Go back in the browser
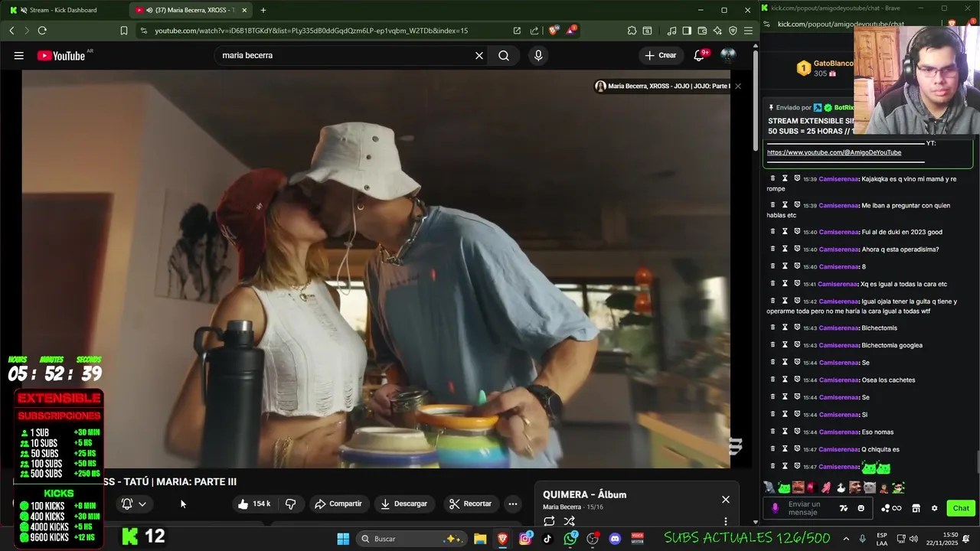The width and height of the screenshot is (980, 551). pyautogui.click(x=11, y=31)
